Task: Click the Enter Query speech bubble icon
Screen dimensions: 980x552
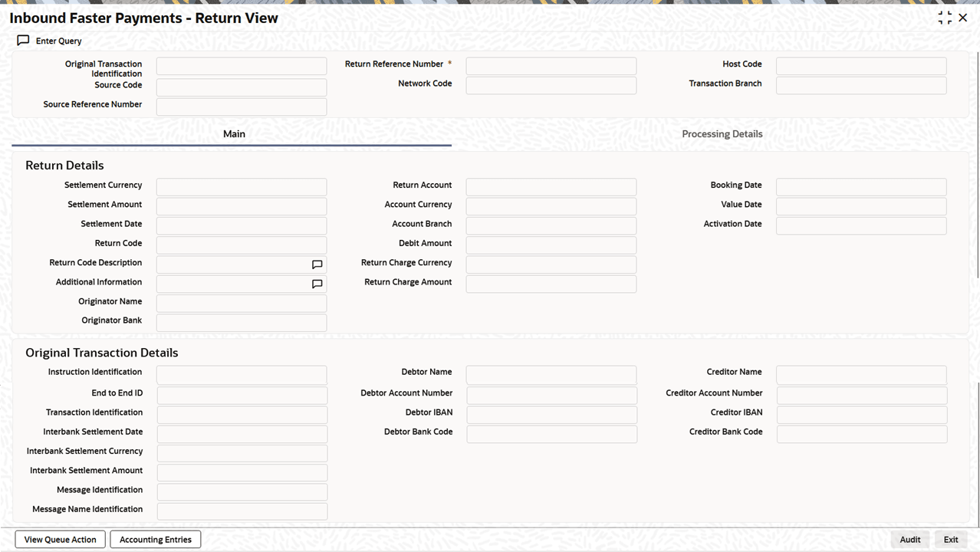Action: pos(23,41)
